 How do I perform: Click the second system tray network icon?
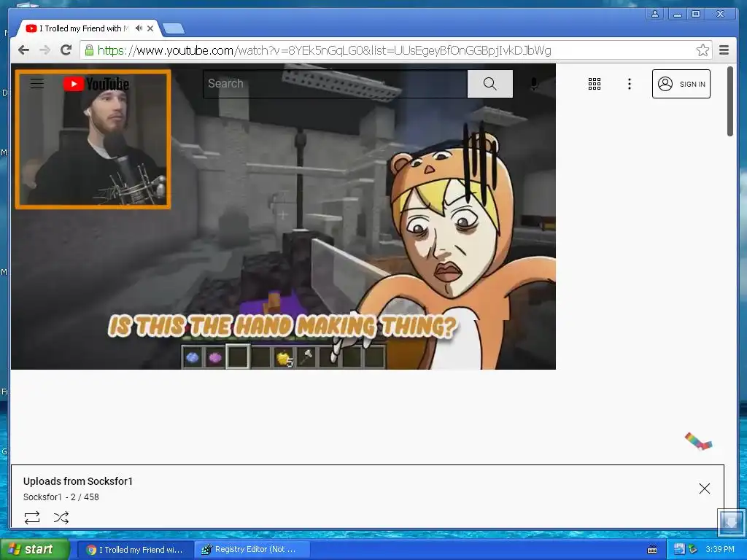click(693, 550)
